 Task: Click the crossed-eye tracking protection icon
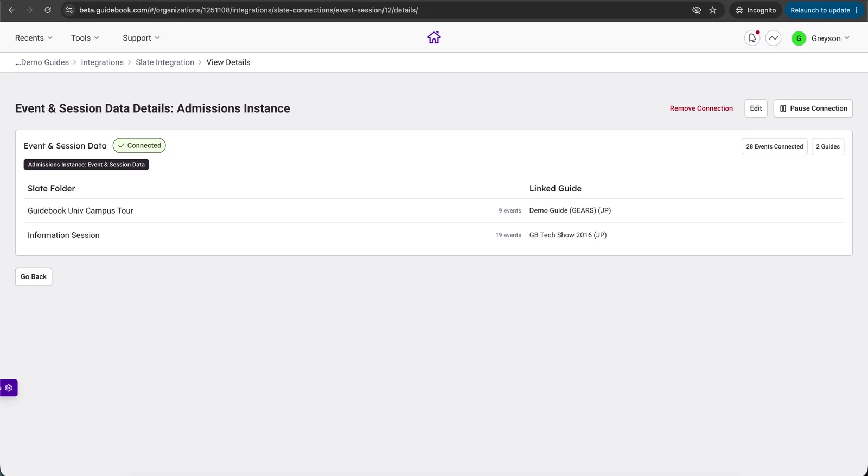(697, 10)
